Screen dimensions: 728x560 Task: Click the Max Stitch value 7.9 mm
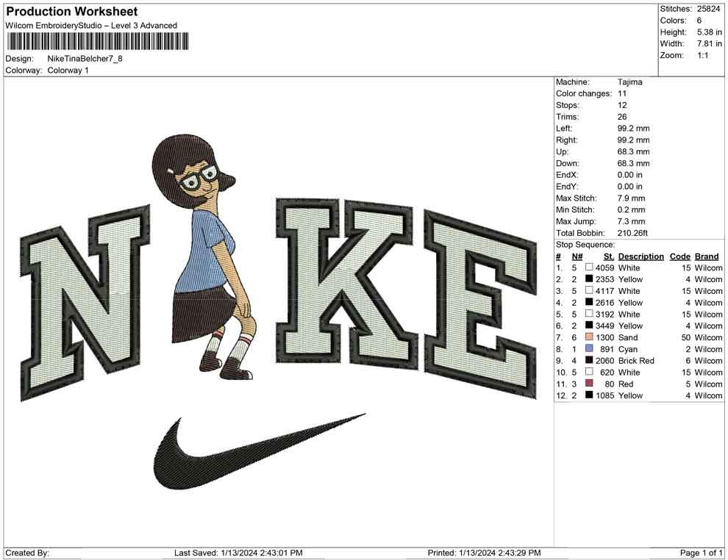(x=631, y=198)
